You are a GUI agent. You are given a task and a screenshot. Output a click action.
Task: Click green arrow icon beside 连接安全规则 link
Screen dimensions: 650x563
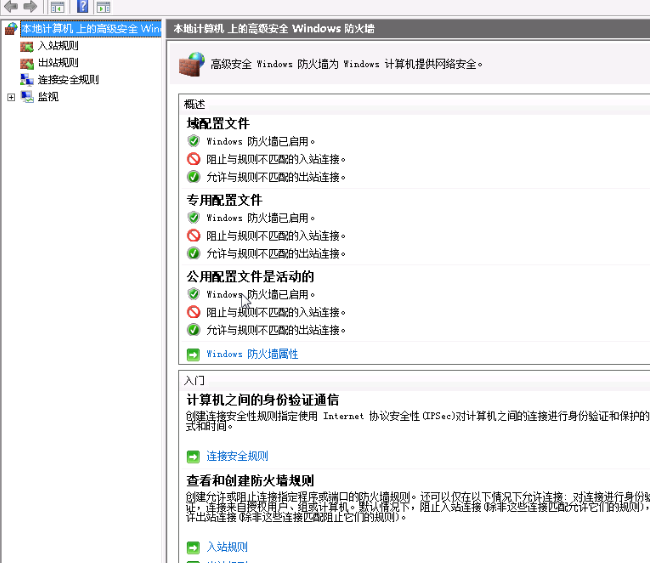point(193,457)
